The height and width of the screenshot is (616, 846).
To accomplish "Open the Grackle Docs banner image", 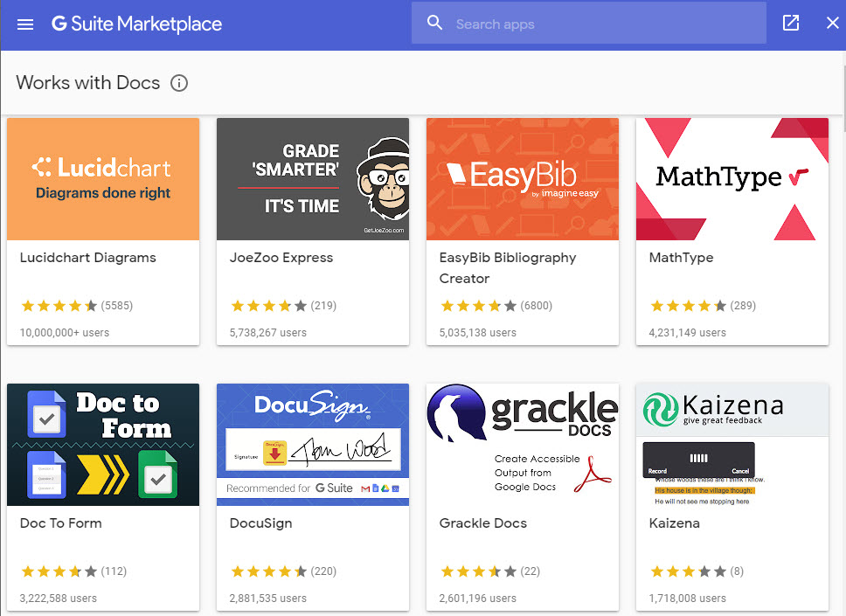I will point(523,445).
